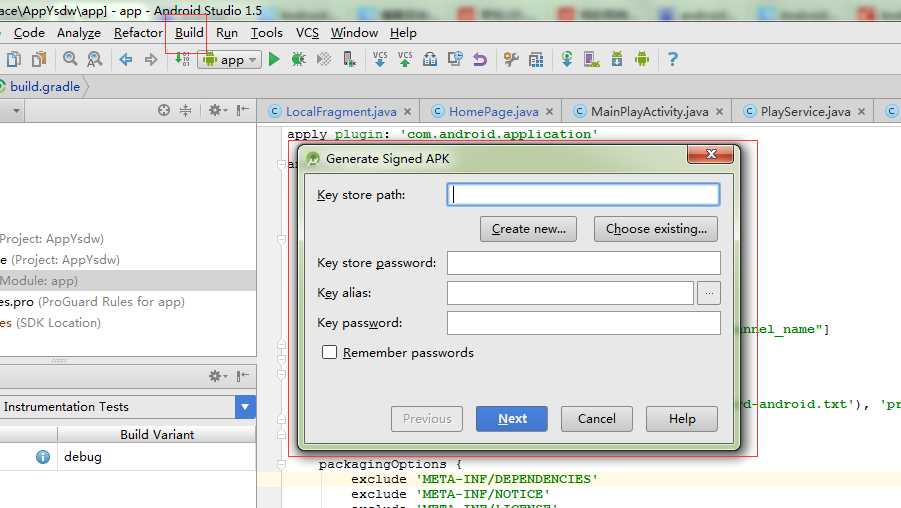Click the Revert undo arrow icon
Image resolution: width=901 pixels, height=508 pixels.
tap(480, 59)
